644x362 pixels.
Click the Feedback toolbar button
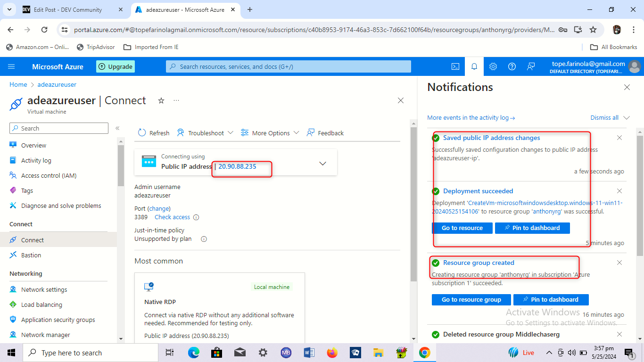[x=325, y=133]
